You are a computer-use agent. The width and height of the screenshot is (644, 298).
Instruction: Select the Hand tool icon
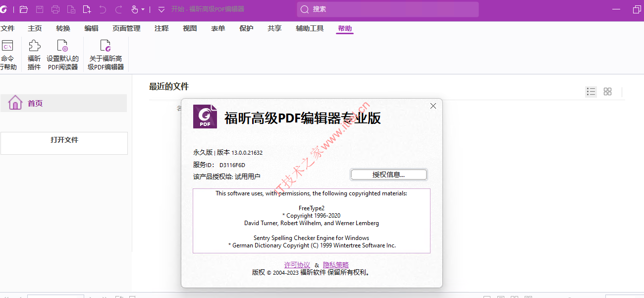[133, 9]
